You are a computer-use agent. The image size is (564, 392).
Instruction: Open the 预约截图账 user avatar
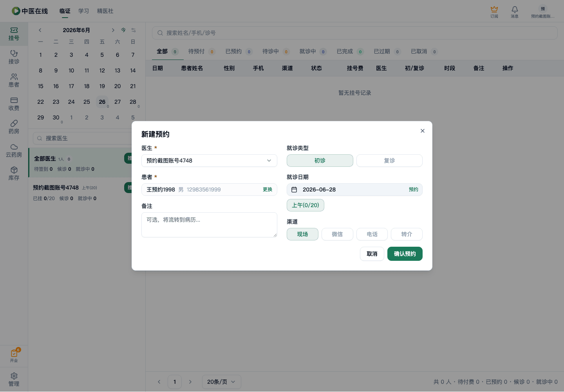pyautogui.click(x=543, y=12)
